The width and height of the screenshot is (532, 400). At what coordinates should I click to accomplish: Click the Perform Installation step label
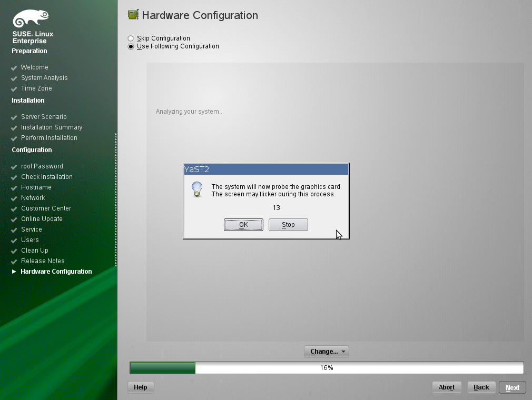click(49, 137)
